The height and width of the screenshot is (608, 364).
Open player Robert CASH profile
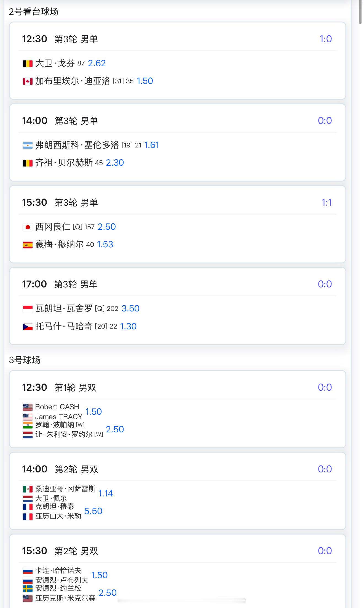pyautogui.click(x=57, y=407)
